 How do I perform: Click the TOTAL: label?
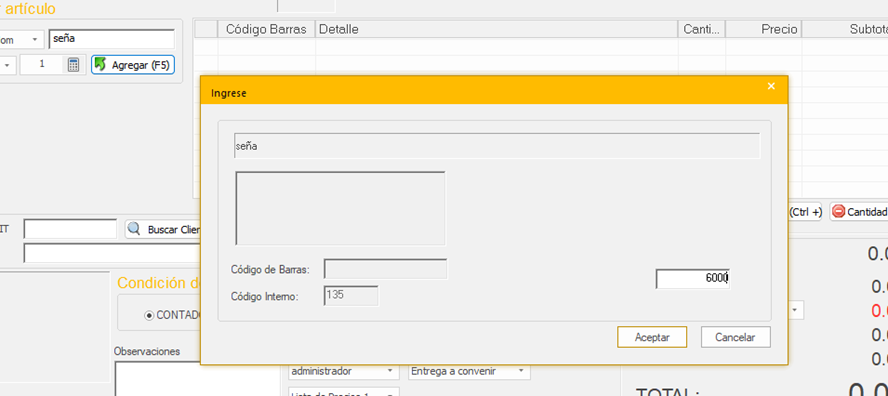pyautogui.click(x=668, y=392)
